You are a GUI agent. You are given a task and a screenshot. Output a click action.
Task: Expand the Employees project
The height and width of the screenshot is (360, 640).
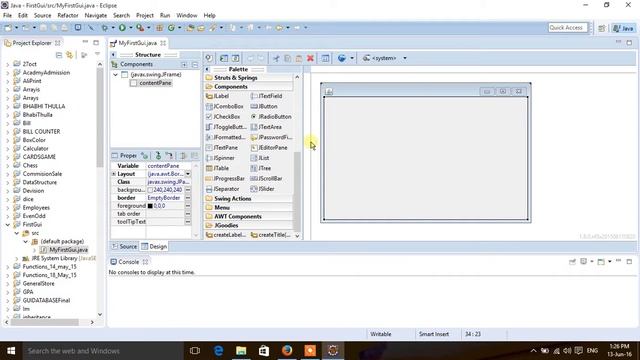[x=8, y=208]
